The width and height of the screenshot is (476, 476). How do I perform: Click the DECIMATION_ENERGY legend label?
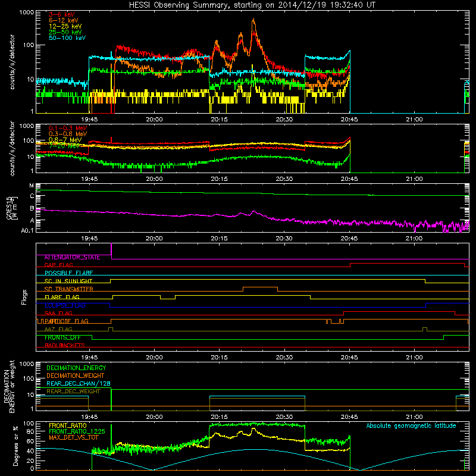(x=77, y=368)
